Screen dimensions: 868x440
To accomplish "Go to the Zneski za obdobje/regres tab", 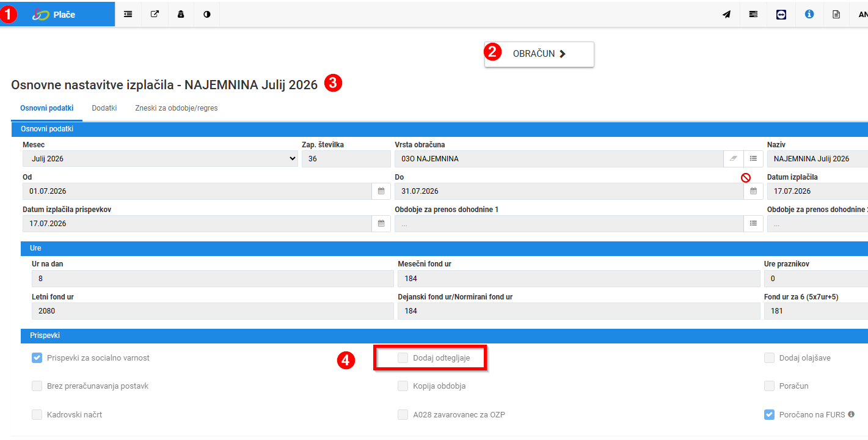I will [x=177, y=108].
